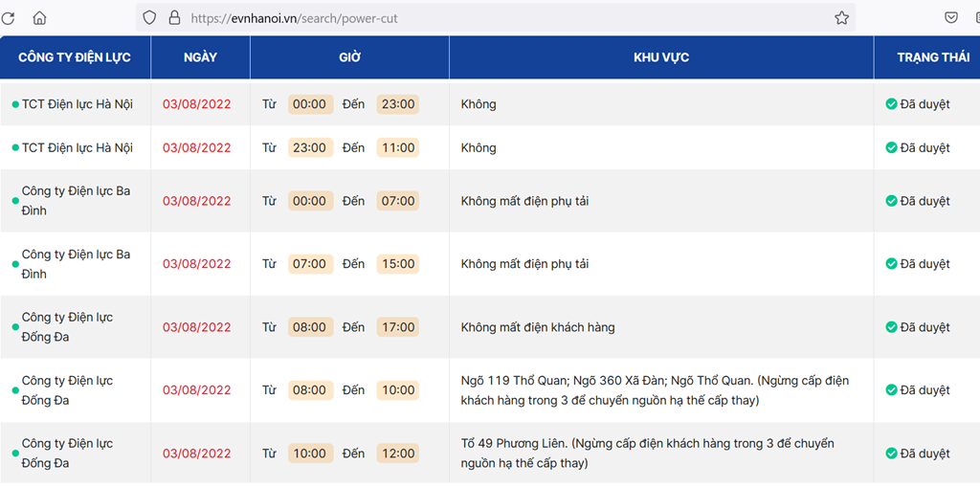Go to the browser home page icon
The width and height of the screenshot is (980, 487).
click(x=39, y=18)
